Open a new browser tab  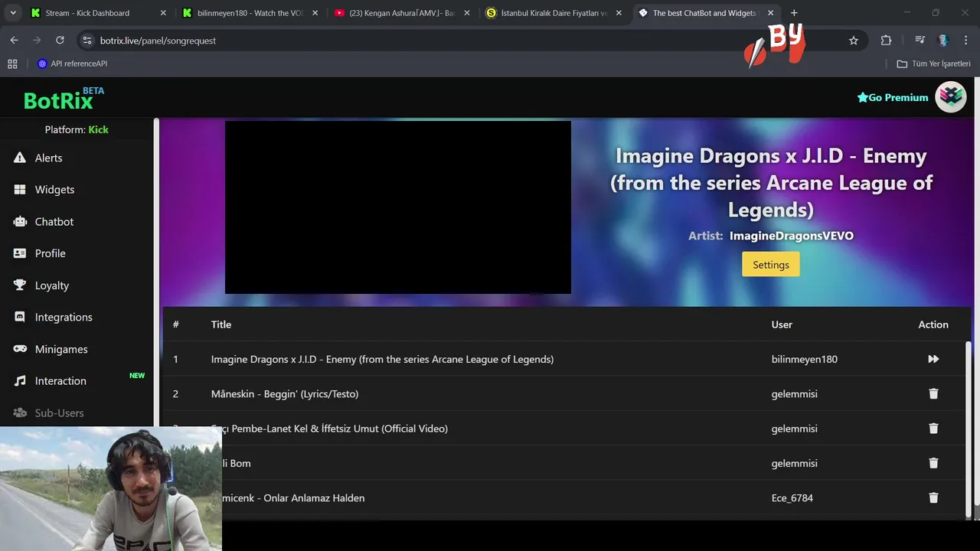coord(794,13)
